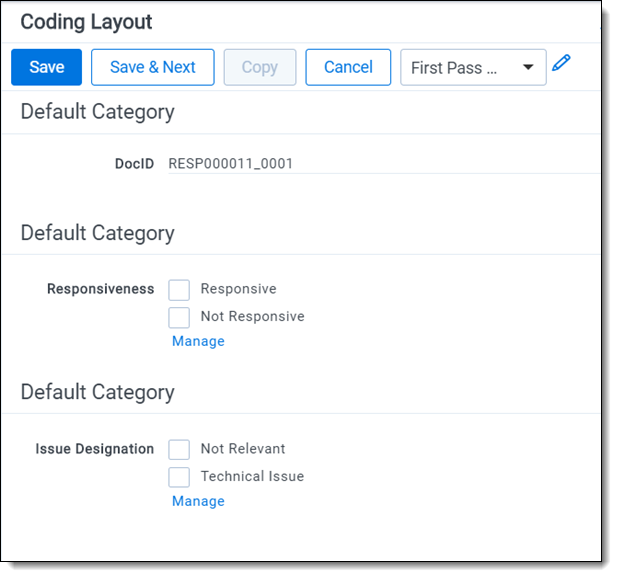Click the Copy button

[259, 67]
